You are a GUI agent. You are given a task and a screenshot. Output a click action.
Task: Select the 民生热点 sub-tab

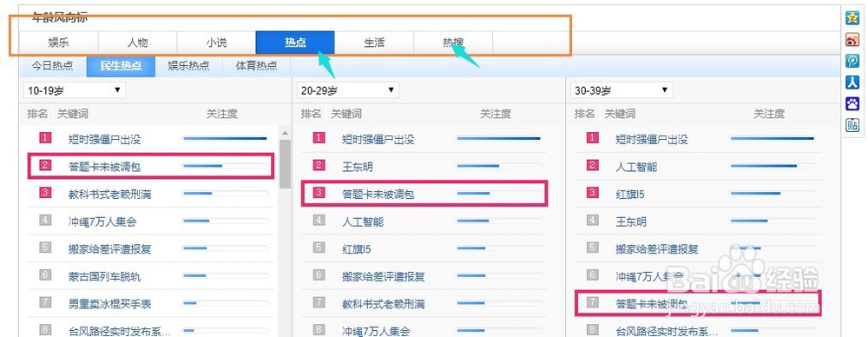(121, 66)
